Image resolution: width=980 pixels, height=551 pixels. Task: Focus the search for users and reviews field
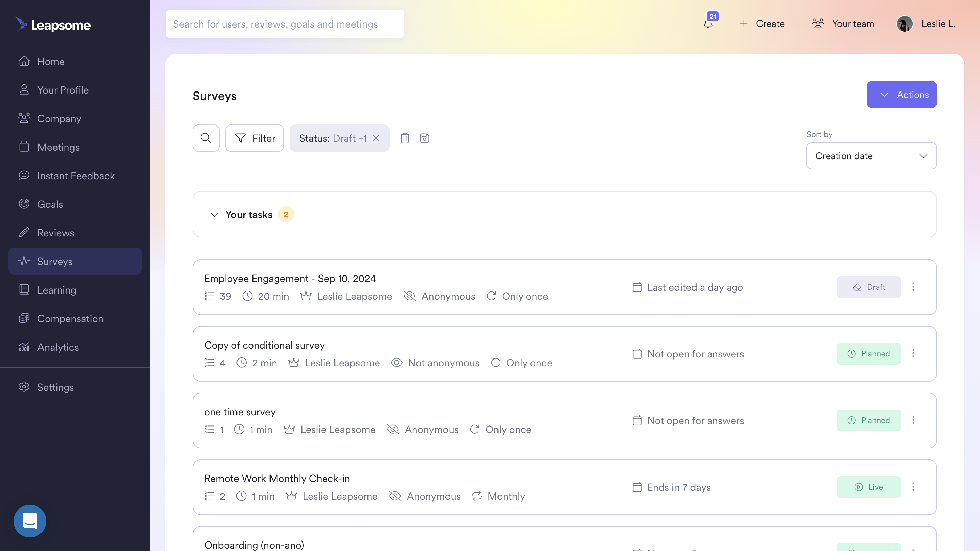coord(285,24)
